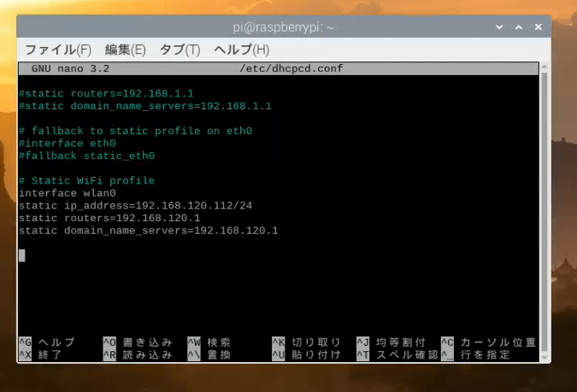The image size is (577, 392).
Task: Close the pi@raspberrypi terminal window
Action: pyautogui.click(x=538, y=26)
